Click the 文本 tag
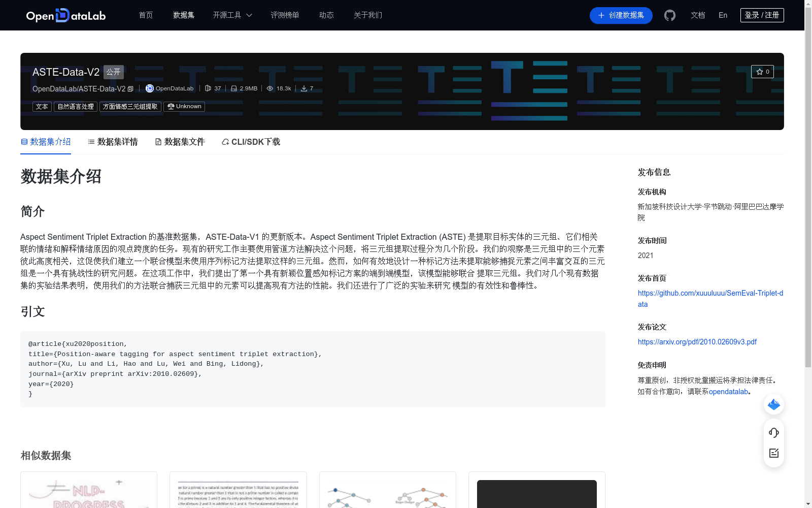Screen dimensions: 812x508 [42, 107]
